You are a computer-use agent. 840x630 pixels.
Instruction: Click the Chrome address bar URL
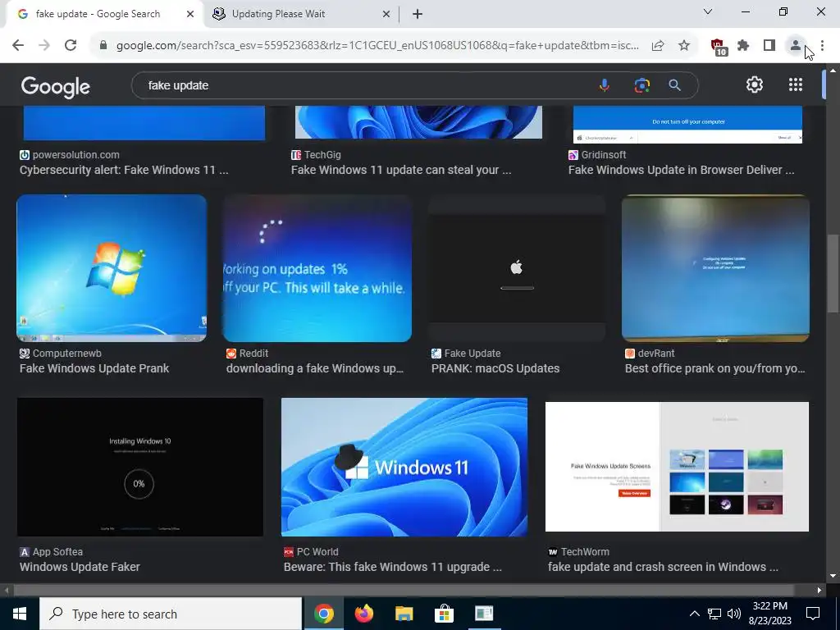(377, 46)
